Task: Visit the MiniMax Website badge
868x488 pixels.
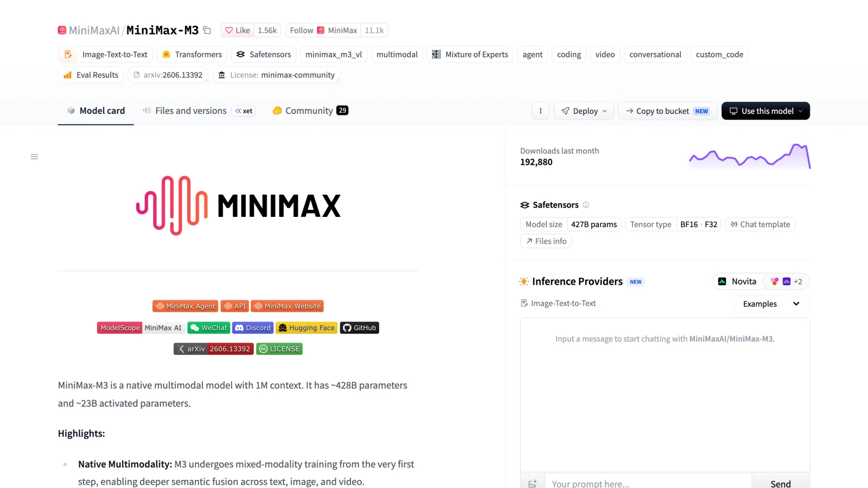Action: (287, 306)
